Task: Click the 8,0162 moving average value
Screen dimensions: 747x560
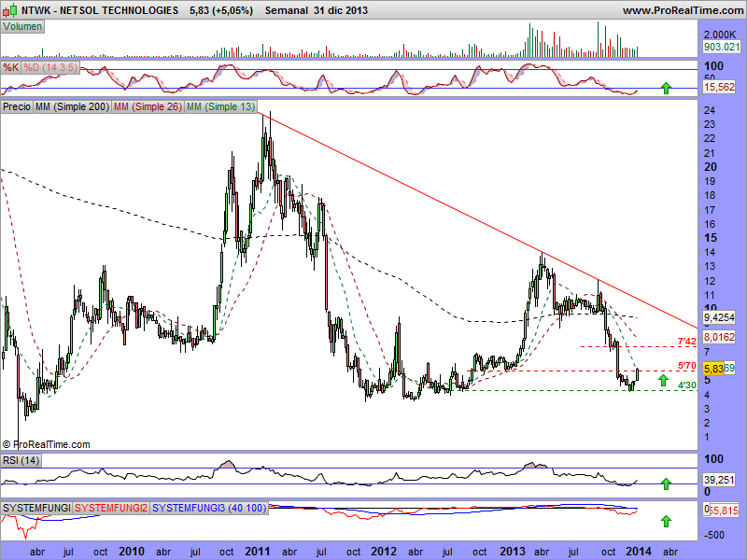Action: [x=719, y=337]
